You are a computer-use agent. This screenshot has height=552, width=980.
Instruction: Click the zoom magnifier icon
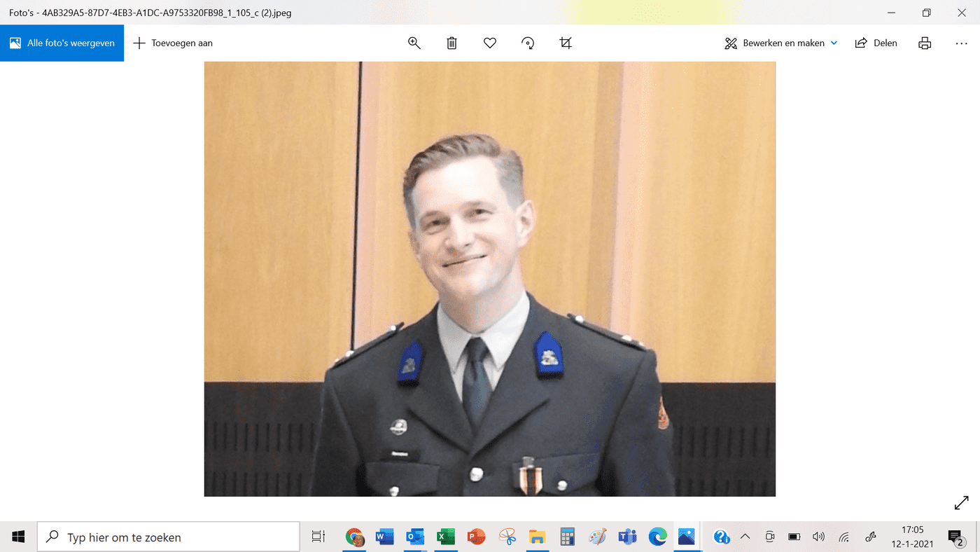[x=414, y=43]
